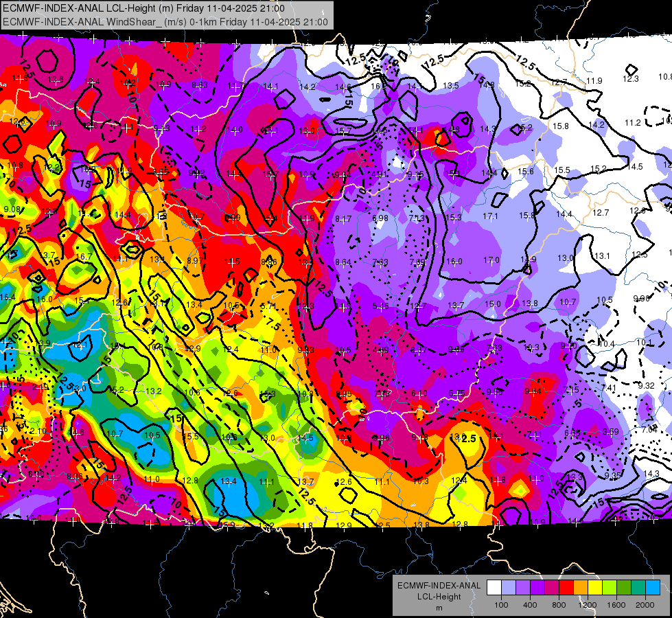672x618 pixels.
Task: Click the '8.17' wind shear value
Action: point(343,219)
